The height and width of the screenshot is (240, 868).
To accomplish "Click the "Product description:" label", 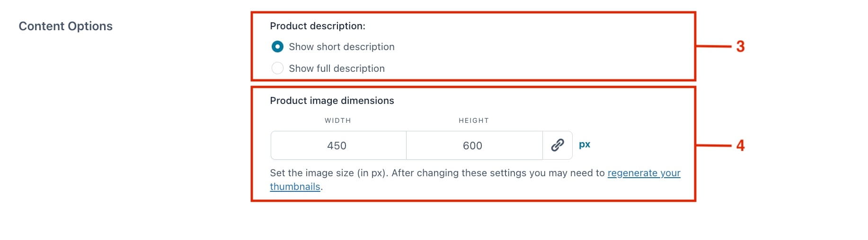I will pyautogui.click(x=318, y=26).
